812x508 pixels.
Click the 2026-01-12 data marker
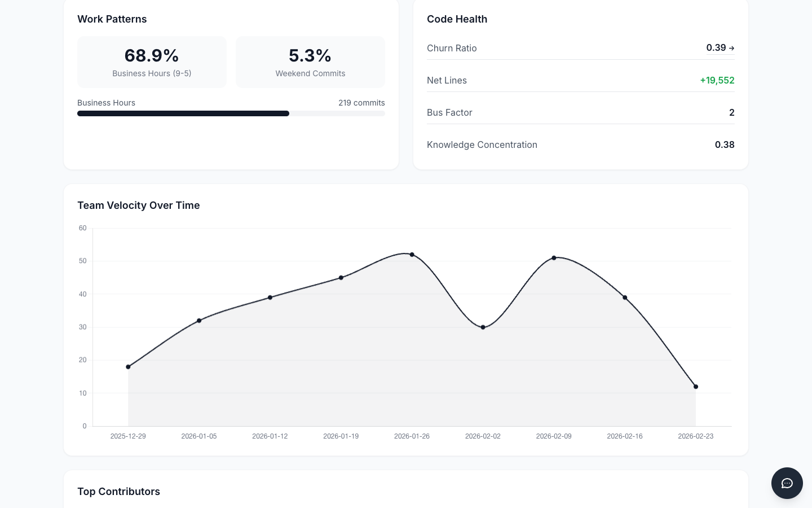[270, 297]
